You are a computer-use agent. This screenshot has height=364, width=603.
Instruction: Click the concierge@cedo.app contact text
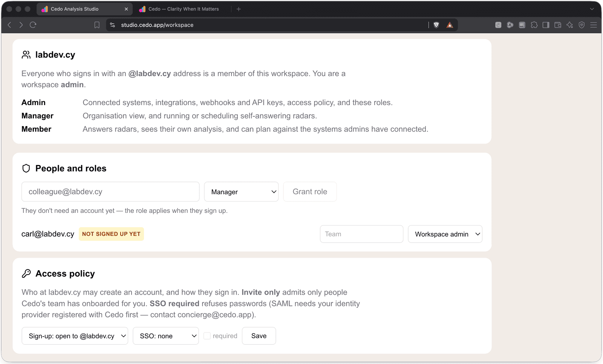point(214,315)
